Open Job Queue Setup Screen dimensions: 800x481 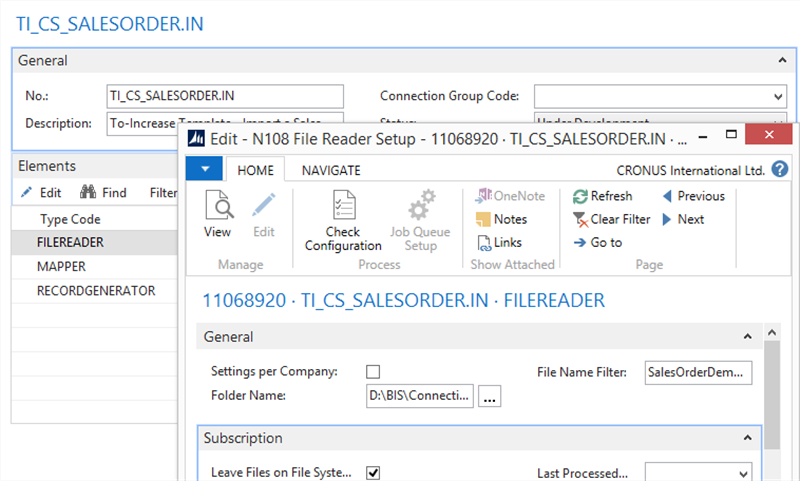420,220
